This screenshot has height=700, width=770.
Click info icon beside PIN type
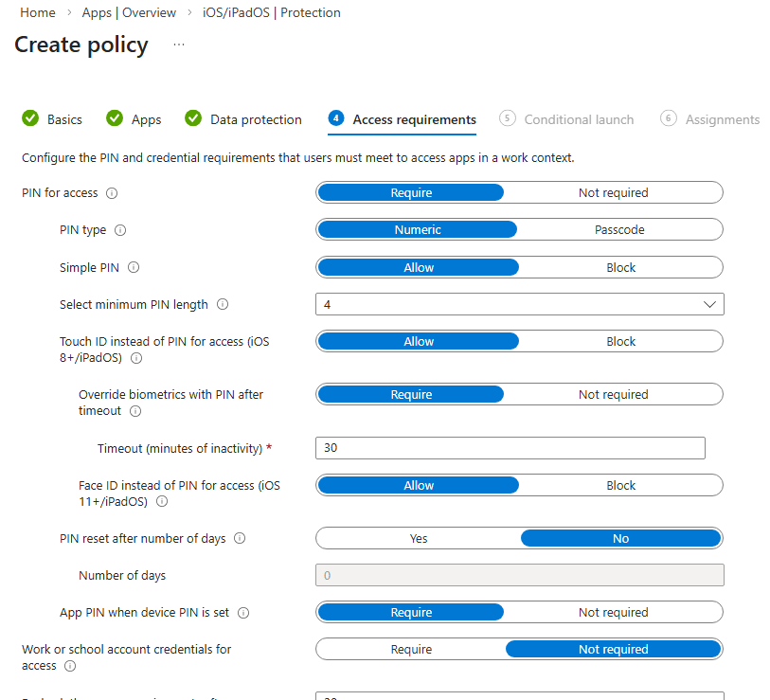coord(120,230)
